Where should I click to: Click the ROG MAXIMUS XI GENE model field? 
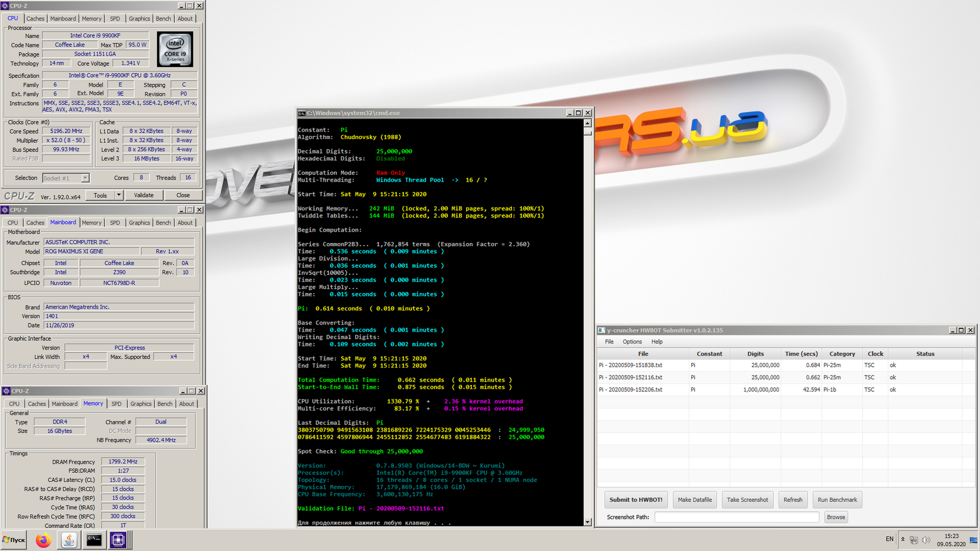point(92,252)
